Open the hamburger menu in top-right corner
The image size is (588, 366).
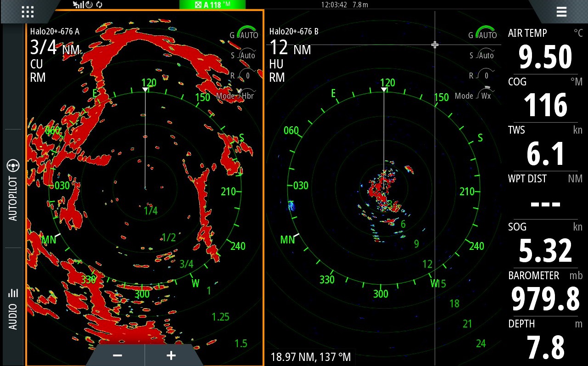[x=561, y=12]
